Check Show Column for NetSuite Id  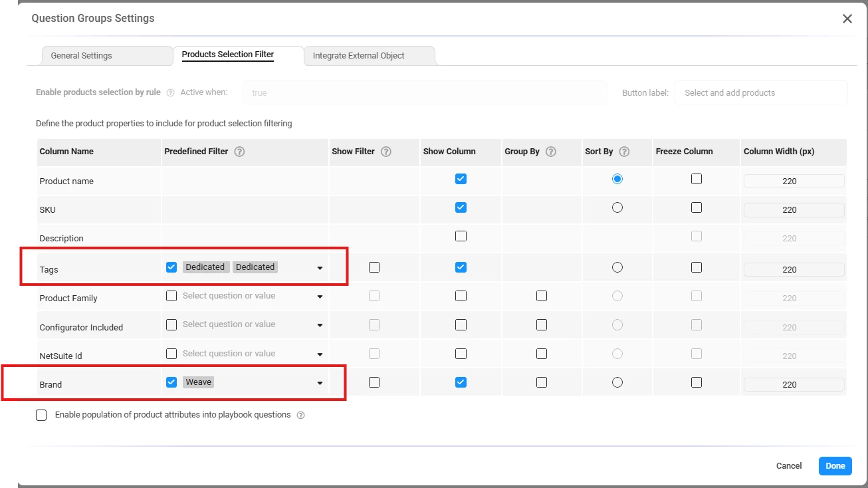tap(461, 354)
